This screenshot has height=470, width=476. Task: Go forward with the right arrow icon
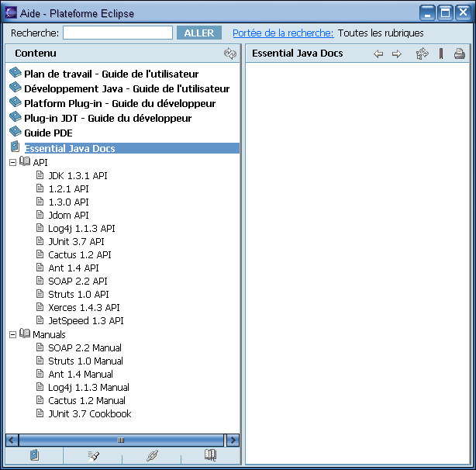397,54
